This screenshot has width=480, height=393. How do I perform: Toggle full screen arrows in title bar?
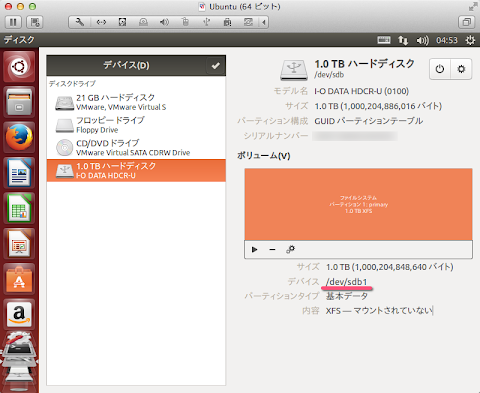click(473, 6)
